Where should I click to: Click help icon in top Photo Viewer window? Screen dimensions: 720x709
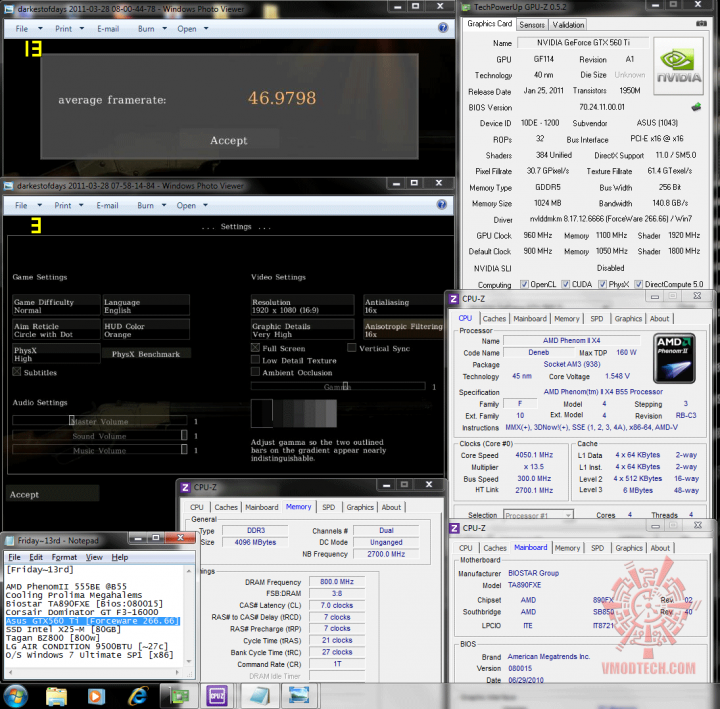(443, 28)
